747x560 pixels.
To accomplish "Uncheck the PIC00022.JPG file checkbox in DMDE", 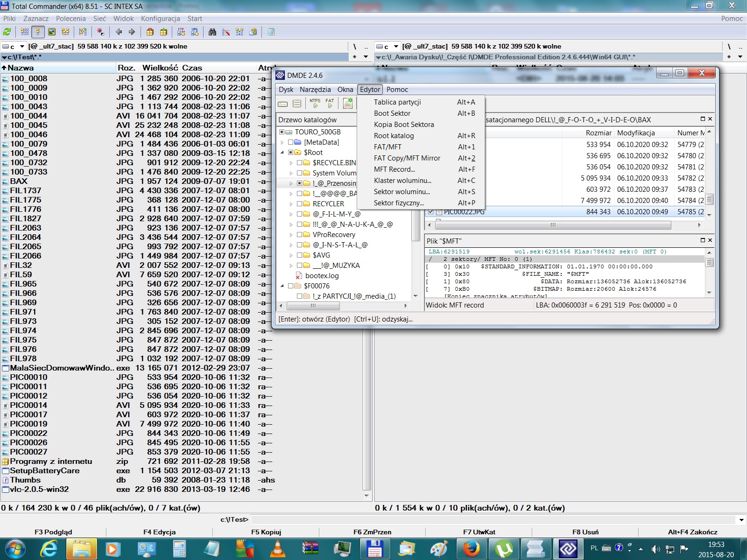I will (431, 212).
